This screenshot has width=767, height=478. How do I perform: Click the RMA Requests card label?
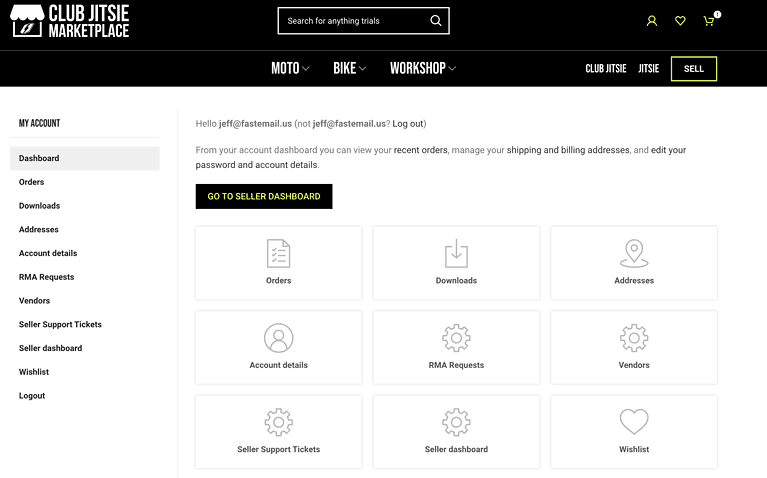click(456, 365)
